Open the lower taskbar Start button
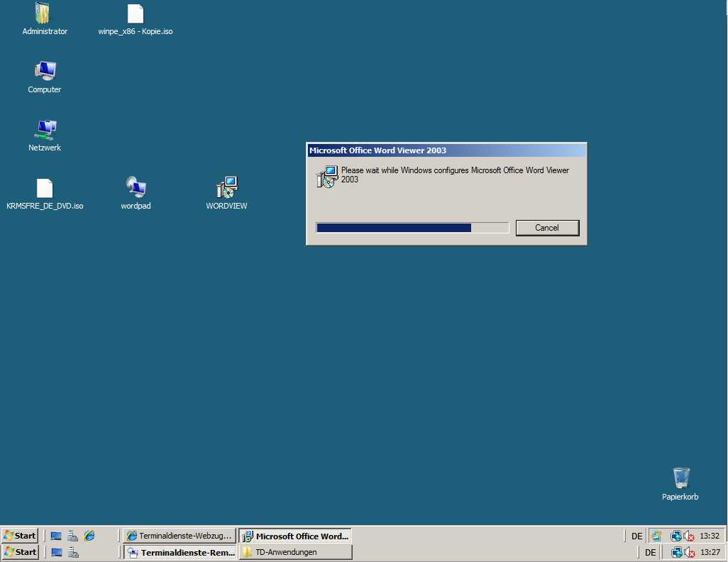The width and height of the screenshot is (728, 562). coord(19,552)
